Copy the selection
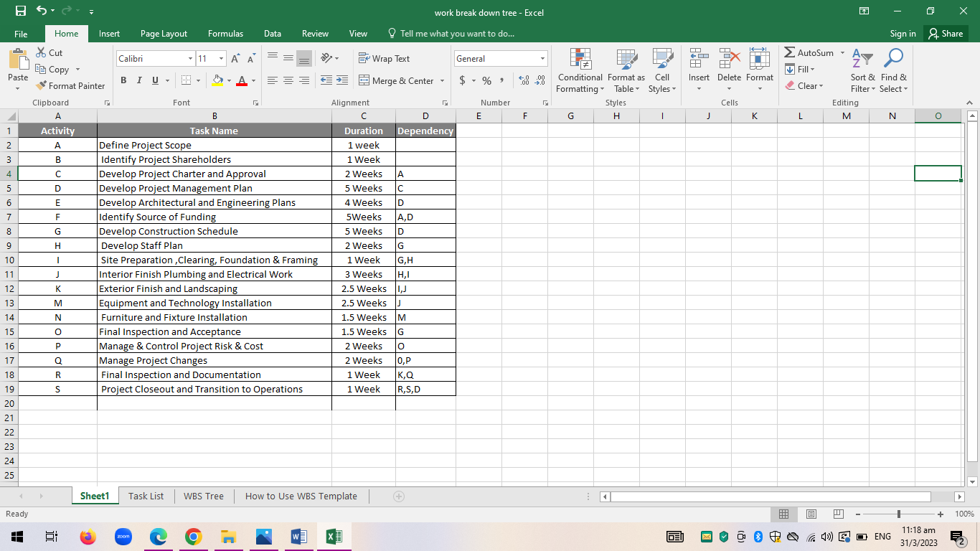This screenshot has width=980, height=551. 52,70
